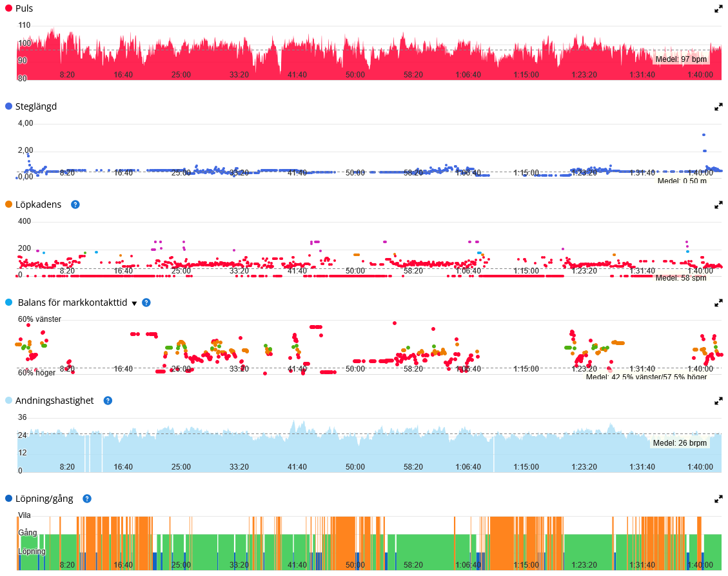728x576 pixels.
Task: Click the 'Medel: 26 brpm' label
Action: pos(680,442)
